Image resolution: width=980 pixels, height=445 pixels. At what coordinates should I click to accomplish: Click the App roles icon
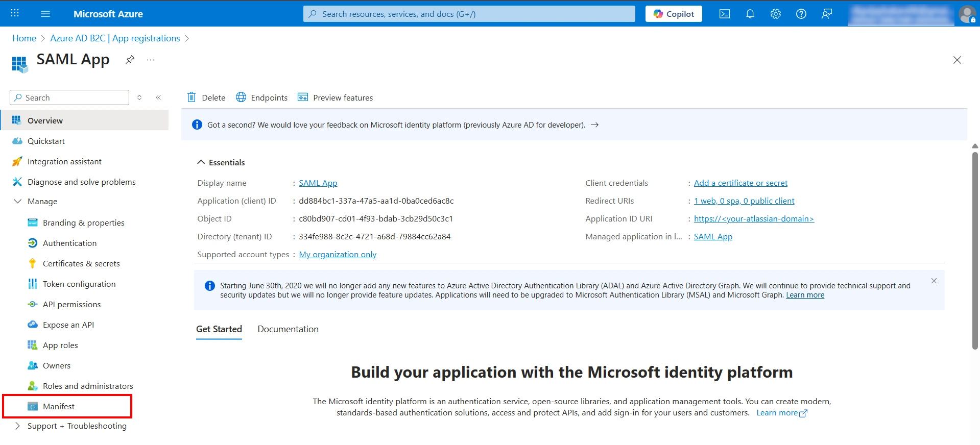pyautogui.click(x=33, y=345)
